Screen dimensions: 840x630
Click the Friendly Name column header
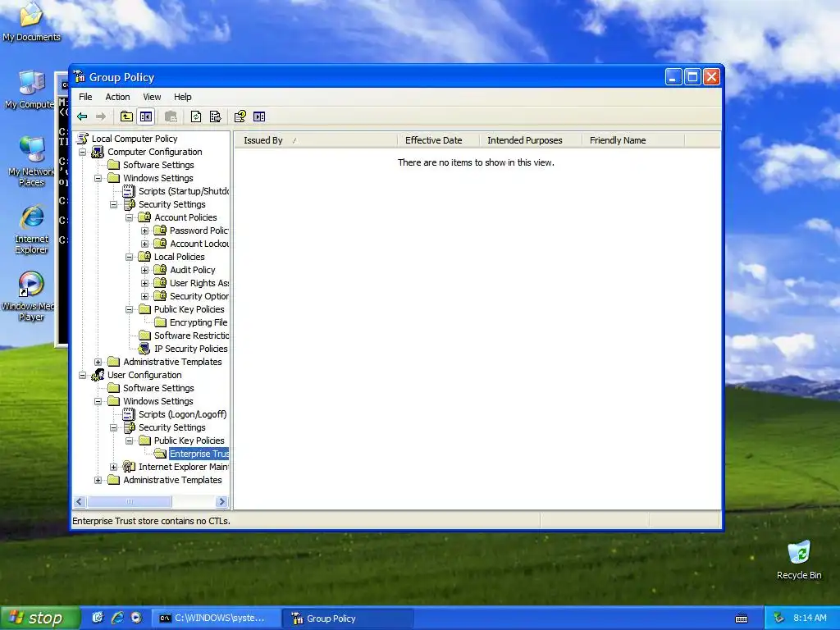point(633,140)
